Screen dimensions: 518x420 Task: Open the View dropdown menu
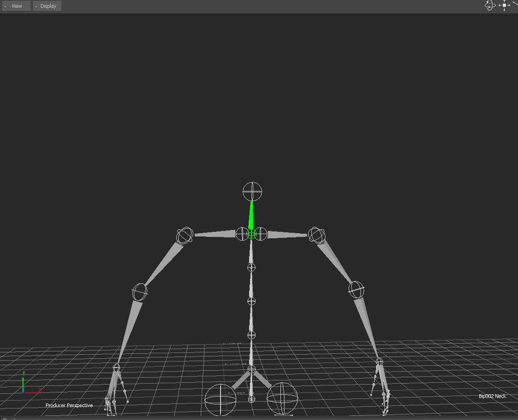point(16,6)
